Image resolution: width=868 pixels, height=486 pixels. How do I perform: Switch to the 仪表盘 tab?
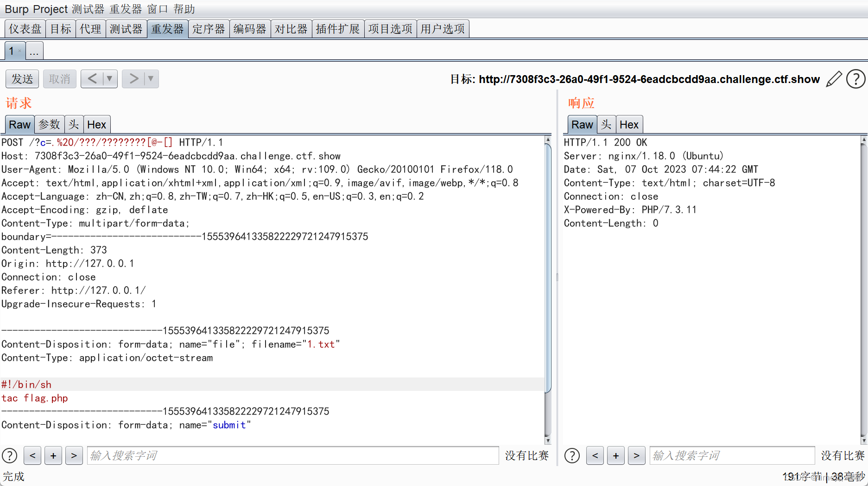pos(25,29)
